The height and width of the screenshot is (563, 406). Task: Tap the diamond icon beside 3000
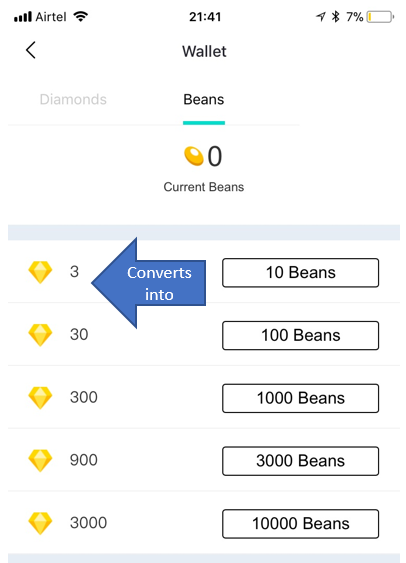(40, 523)
